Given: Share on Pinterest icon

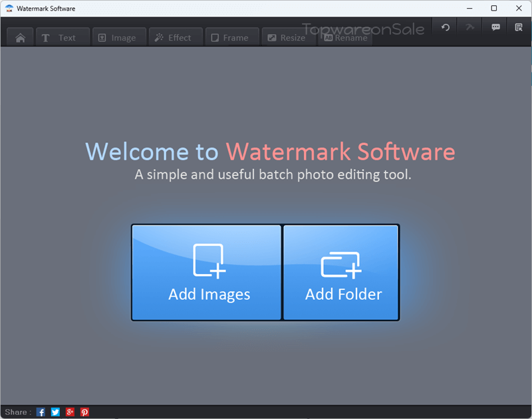Looking at the screenshot, I should click(x=84, y=412).
